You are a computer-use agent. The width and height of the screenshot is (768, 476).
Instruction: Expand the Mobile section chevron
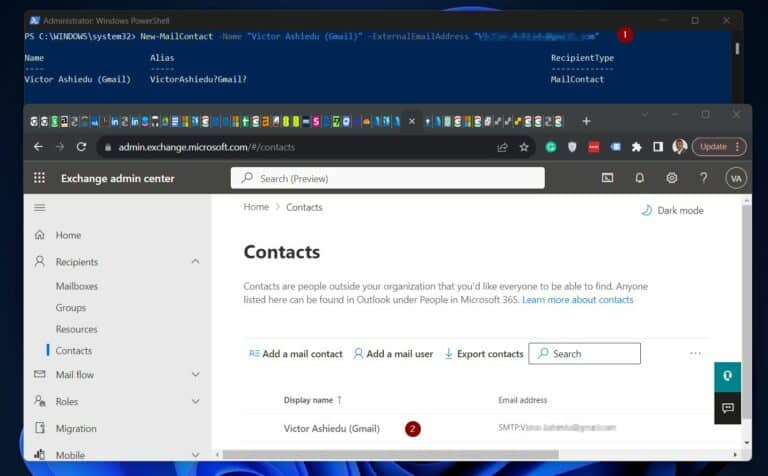(195, 455)
